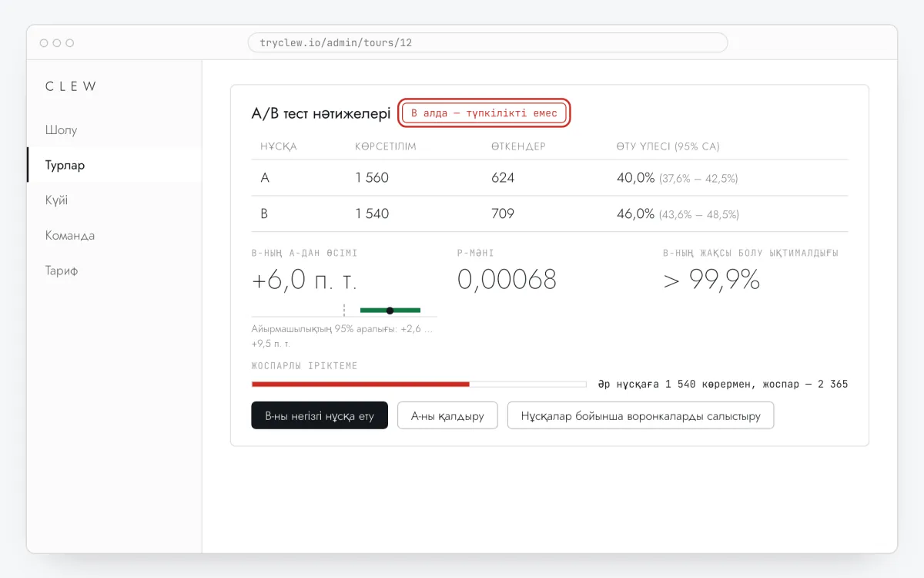Image resolution: width=924 pixels, height=578 pixels.
Task: Click the (43,6% — 48,5%) interval text
Action: coord(698,214)
